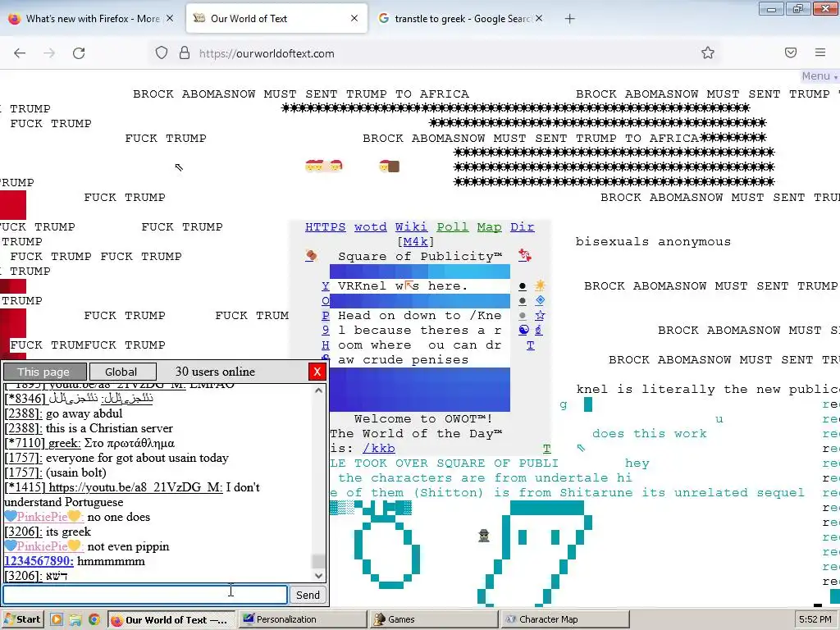Focus the chat message input field
The image size is (840, 630).
(x=145, y=595)
